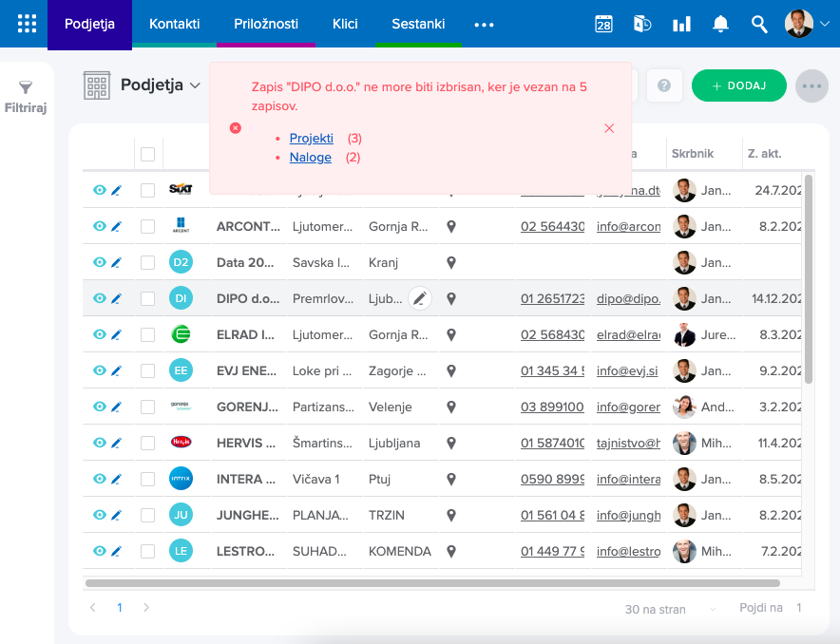Open the reports bar chart icon

tap(681, 25)
